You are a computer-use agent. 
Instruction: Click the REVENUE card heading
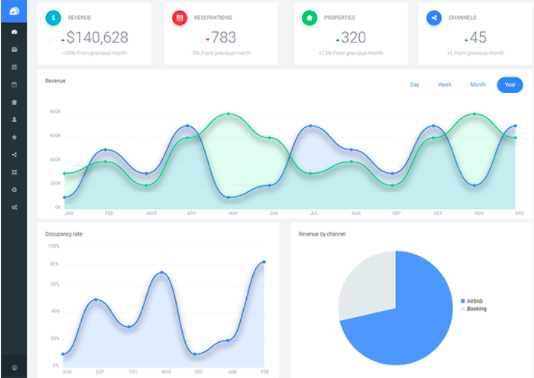point(79,18)
